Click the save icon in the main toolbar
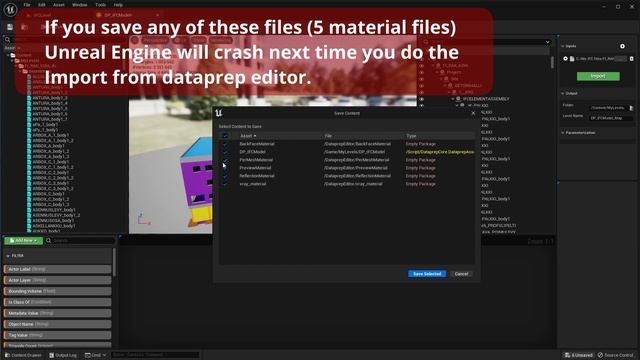This screenshot has width=640, height=360. 10,27
